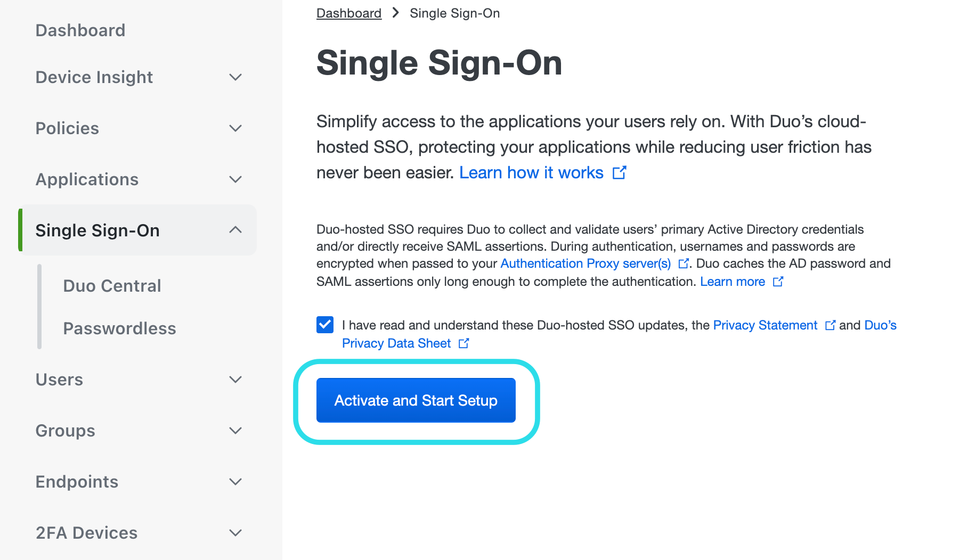Image resolution: width=976 pixels, height=560 pixels.
Task: Click the external link icon beside "Privacy Data Sheet"
Action: click(x=464, y=343)
